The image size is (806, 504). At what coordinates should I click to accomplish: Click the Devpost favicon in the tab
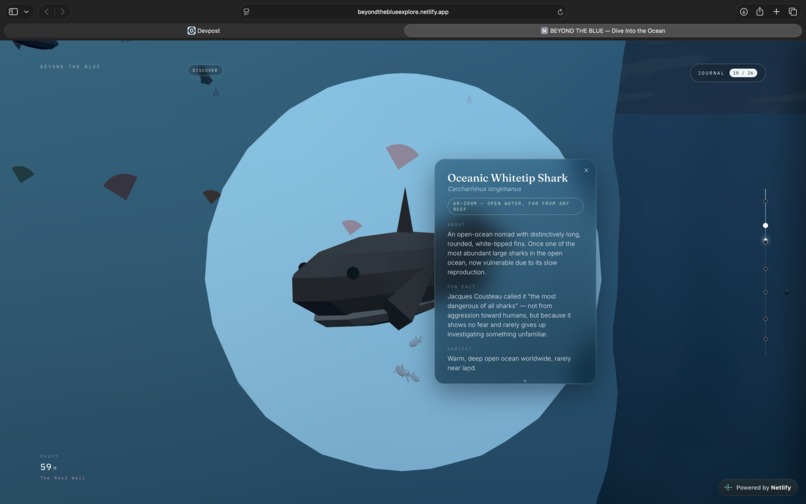click(x=191, y=31)
